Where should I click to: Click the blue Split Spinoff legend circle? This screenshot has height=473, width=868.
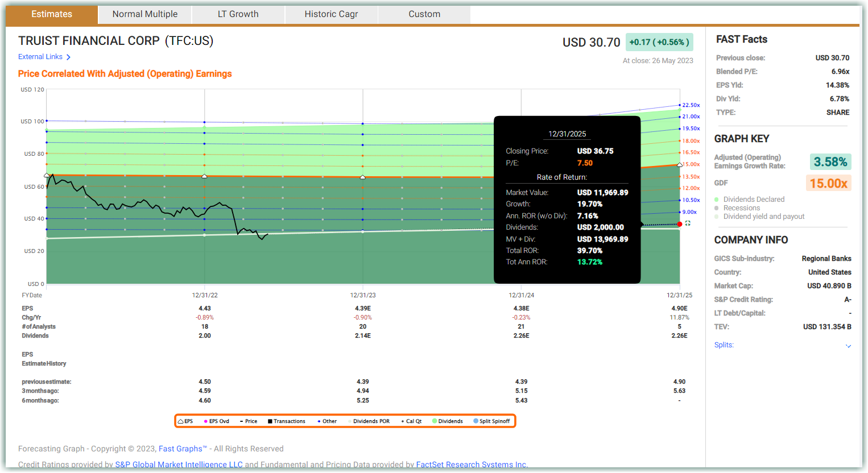[x=476, y=421]
